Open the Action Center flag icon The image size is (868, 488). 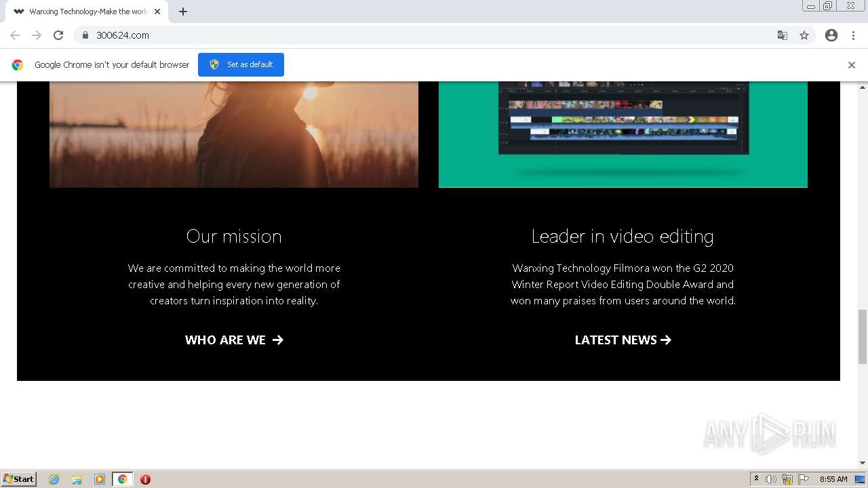pos(804,479)
